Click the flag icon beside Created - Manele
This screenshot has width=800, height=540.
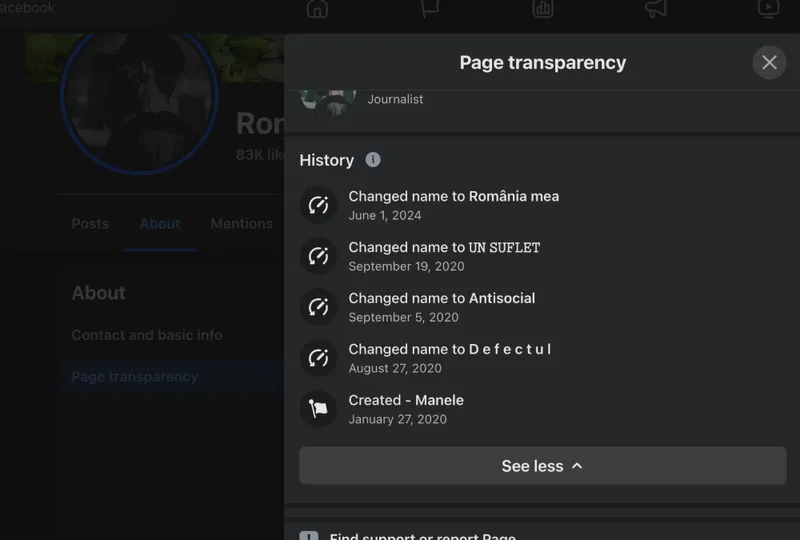pyautogui.click(x=318, y=409)
